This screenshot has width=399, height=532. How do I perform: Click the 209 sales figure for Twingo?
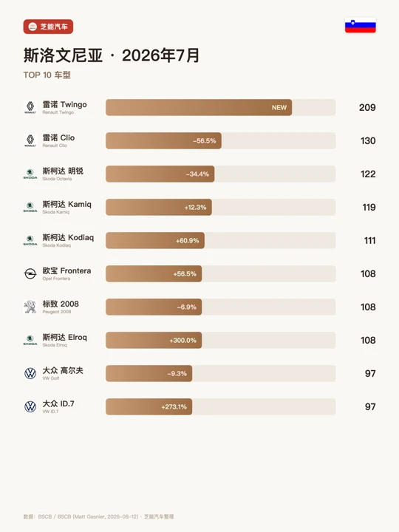point(367,108)
